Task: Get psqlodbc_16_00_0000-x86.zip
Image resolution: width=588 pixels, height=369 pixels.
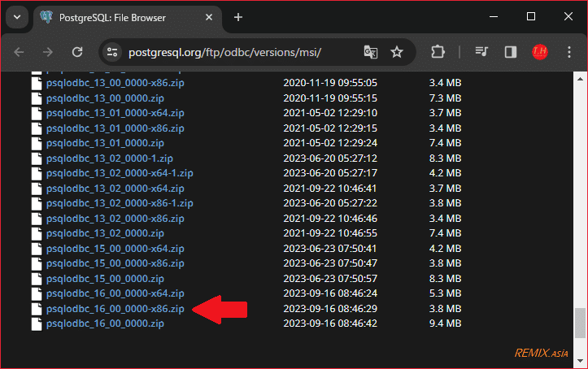Action: 115,309
